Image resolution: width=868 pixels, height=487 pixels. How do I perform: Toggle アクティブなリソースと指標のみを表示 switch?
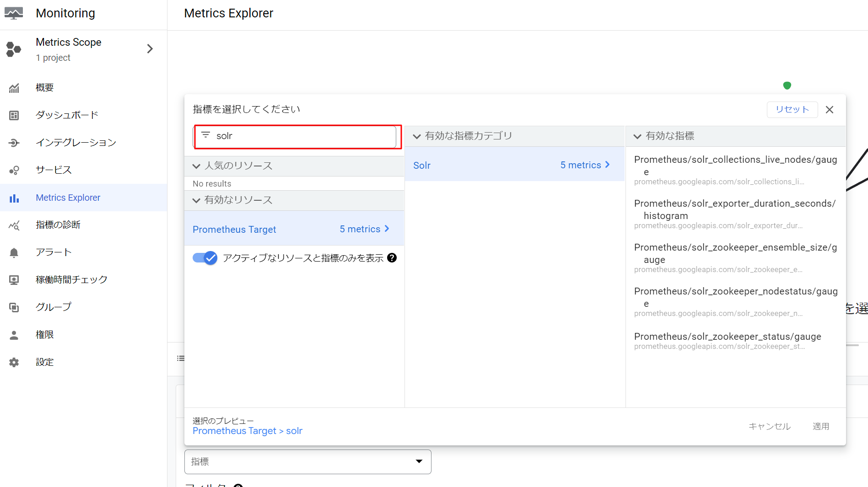(x=205, y=258)
